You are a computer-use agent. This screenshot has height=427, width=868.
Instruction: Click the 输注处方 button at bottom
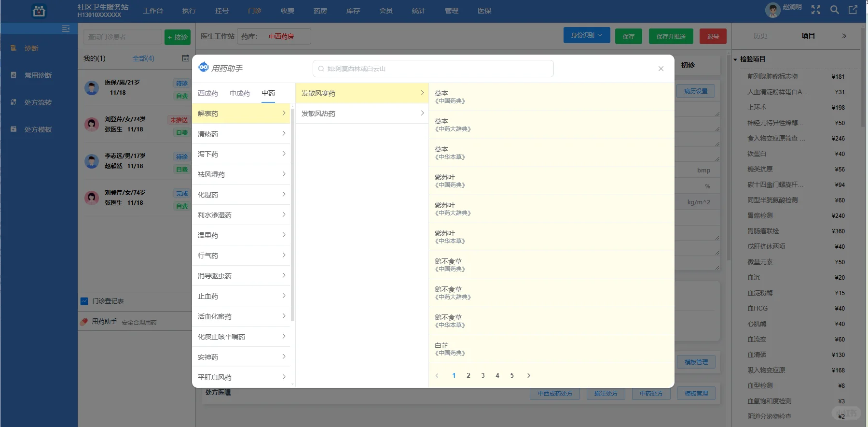606,393
